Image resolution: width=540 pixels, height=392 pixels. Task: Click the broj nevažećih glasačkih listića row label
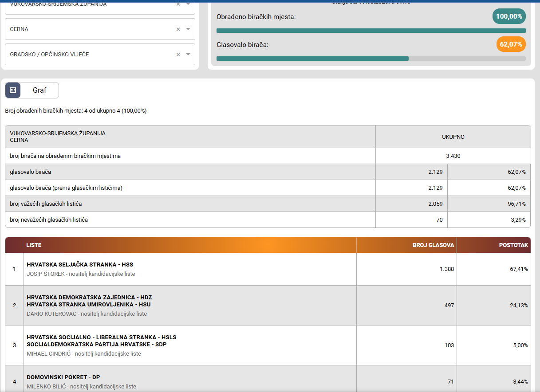[x=49, y=220]
